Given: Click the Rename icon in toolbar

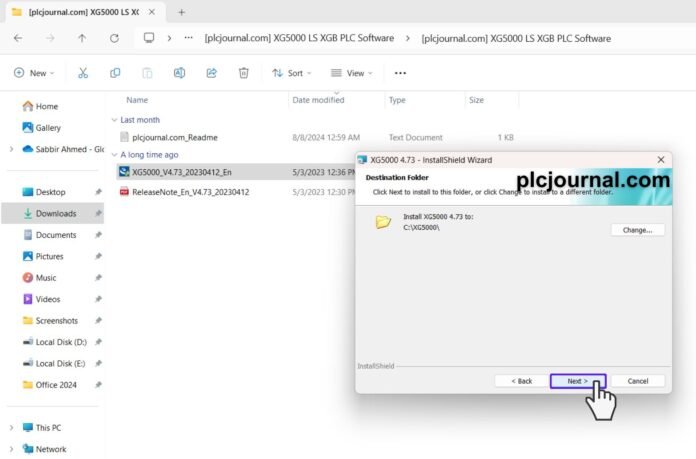Looking at the screenshot, I should point(179,73).
